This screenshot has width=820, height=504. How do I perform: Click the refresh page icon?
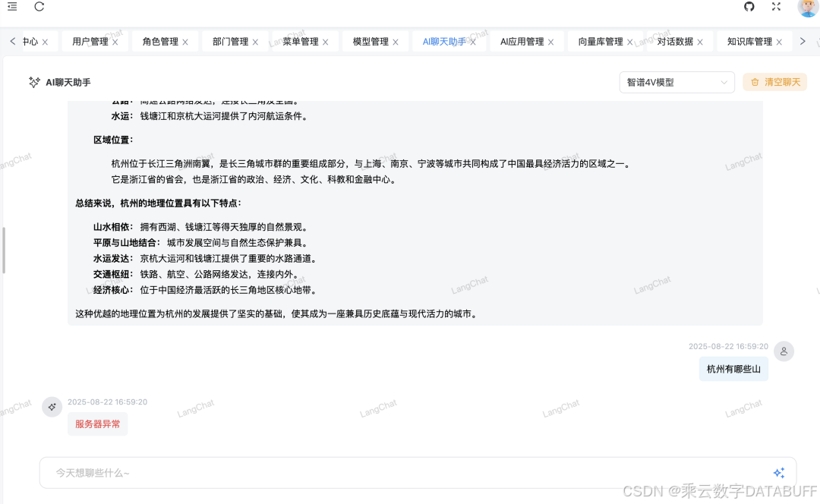click(39, 6)
